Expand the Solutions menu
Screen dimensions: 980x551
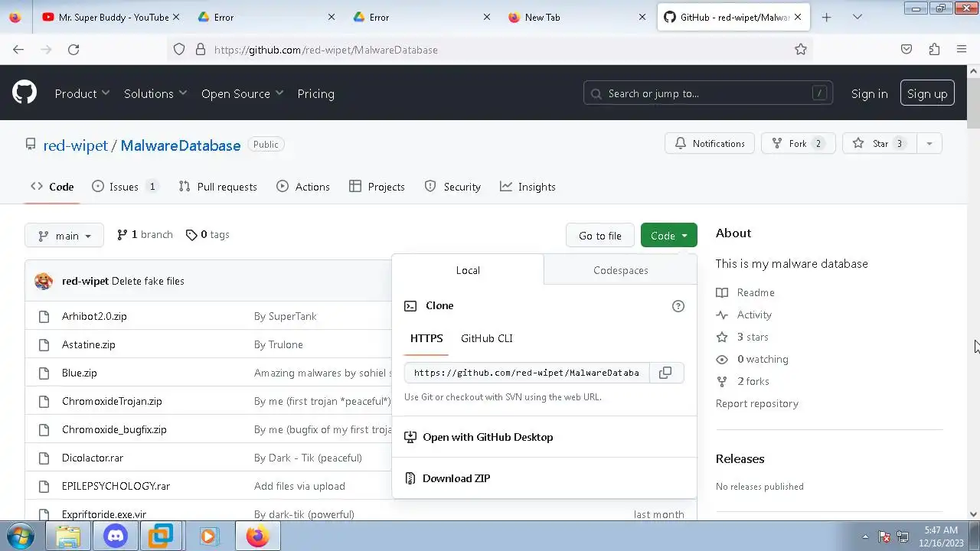tap(155, 93)
